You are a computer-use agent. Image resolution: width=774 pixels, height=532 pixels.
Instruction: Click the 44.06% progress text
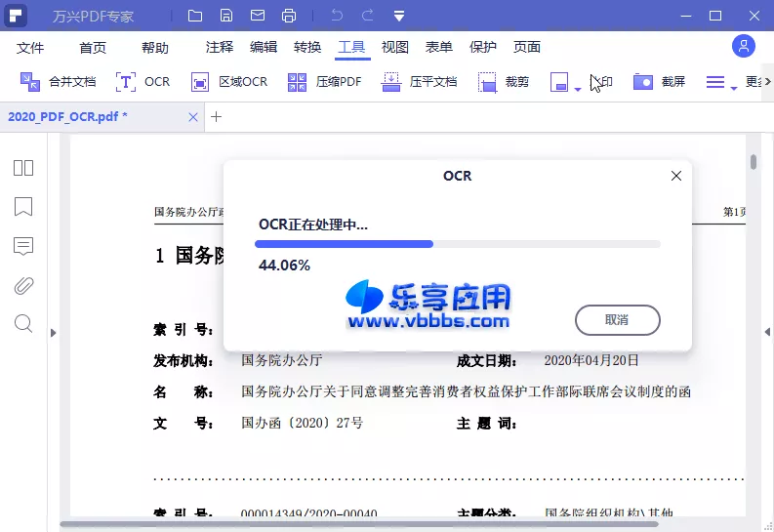point(284,266)
